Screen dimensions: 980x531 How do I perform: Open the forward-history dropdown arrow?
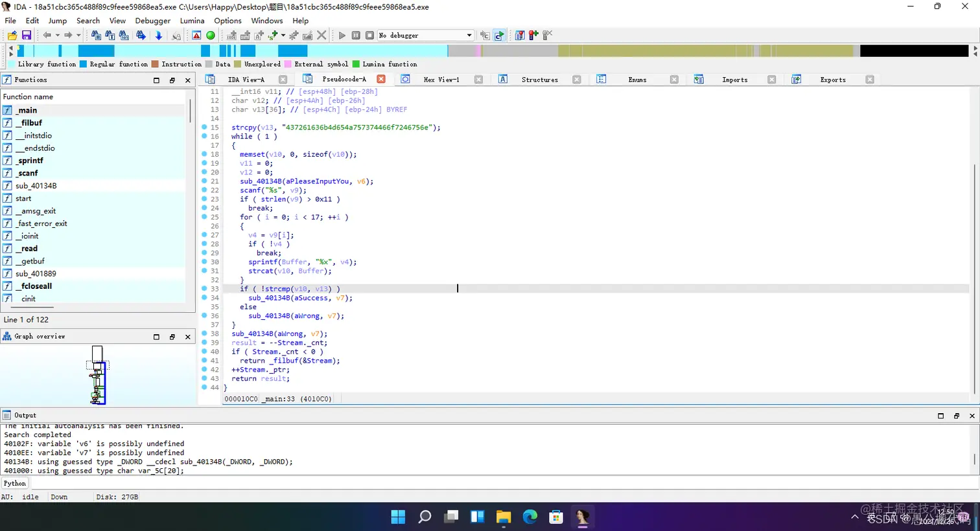(78, 36)
